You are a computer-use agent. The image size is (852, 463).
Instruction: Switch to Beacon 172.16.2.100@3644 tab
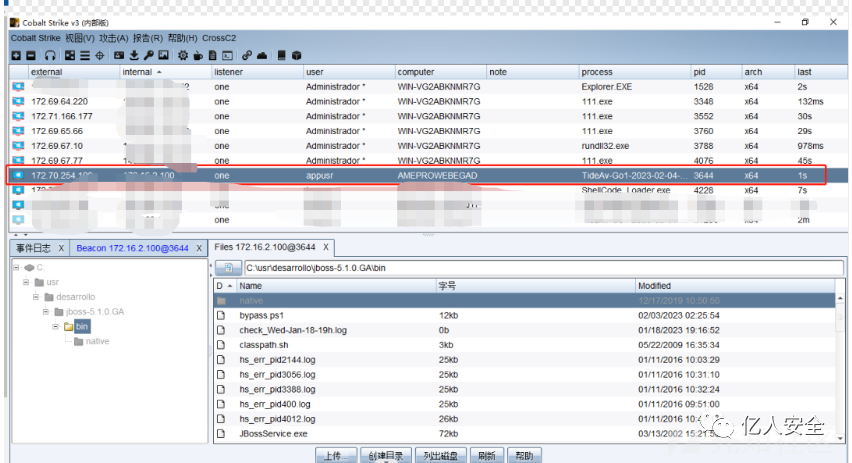(x=133, y=248)
